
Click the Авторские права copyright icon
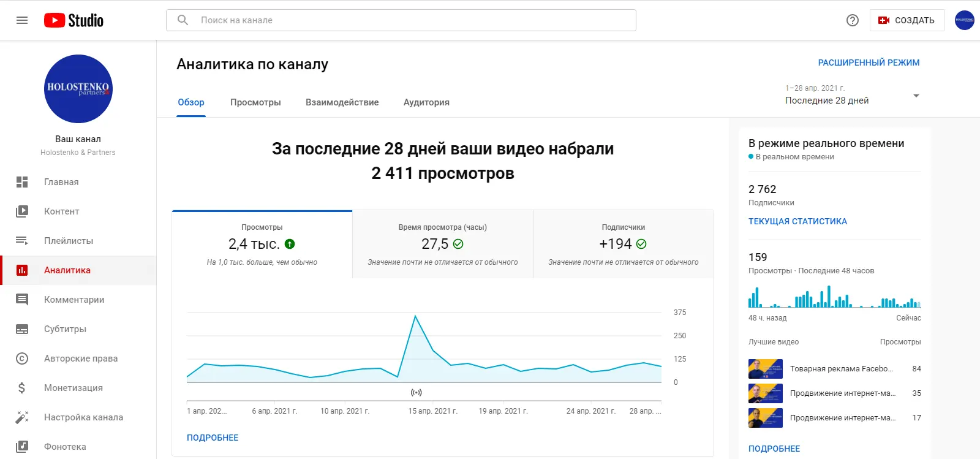coord(22,358)
